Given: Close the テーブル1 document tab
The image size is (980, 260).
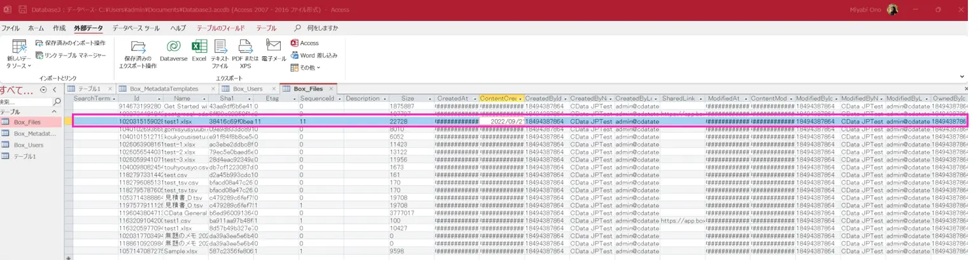Looking at the screenshot, I should 110,89.
